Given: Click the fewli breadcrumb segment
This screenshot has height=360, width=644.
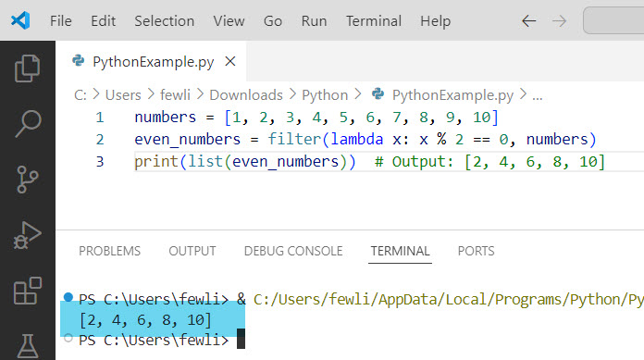Looking at the screenshot, I should pos(175,95).
